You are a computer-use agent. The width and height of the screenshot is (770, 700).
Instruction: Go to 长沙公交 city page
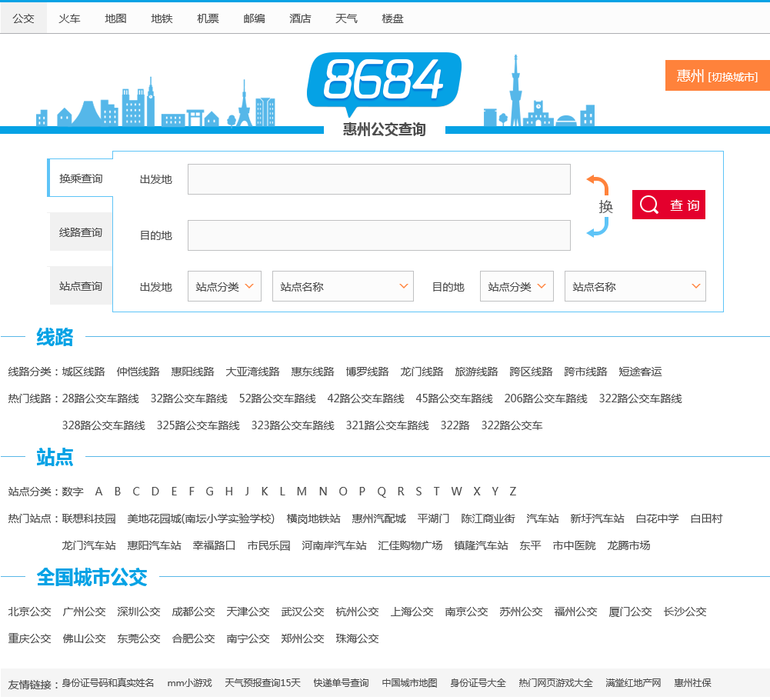(685, 612)
